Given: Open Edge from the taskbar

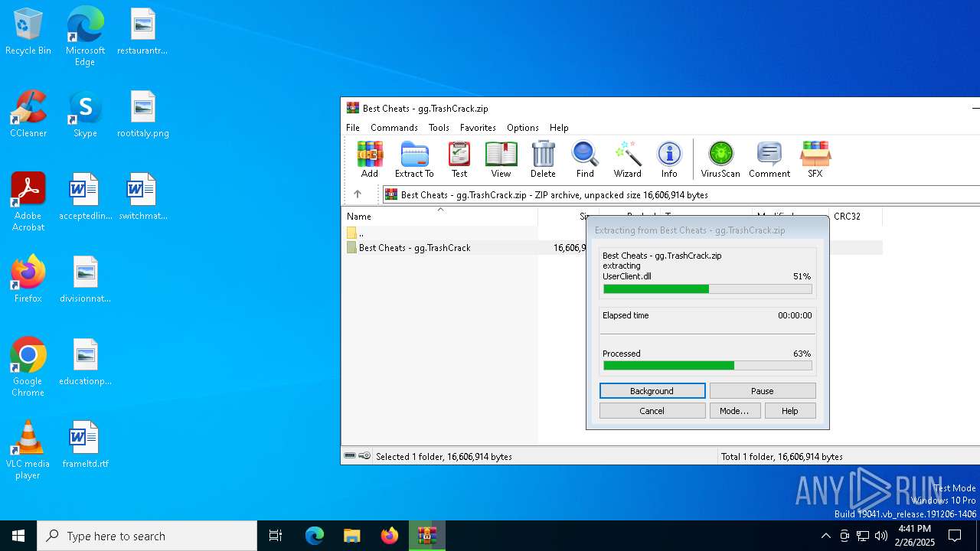Looking at the screenshot, I should pyautogui.click(x=315, y=536).
